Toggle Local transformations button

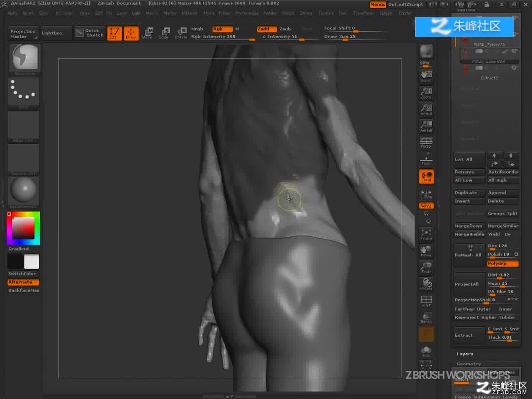pyautogui.click(x=426, y=177)
